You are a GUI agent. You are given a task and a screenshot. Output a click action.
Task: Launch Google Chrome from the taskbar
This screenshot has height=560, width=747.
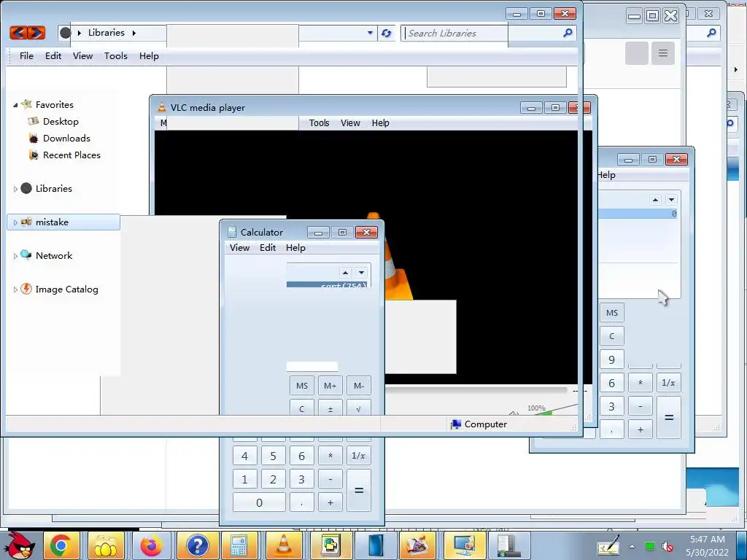61,545
